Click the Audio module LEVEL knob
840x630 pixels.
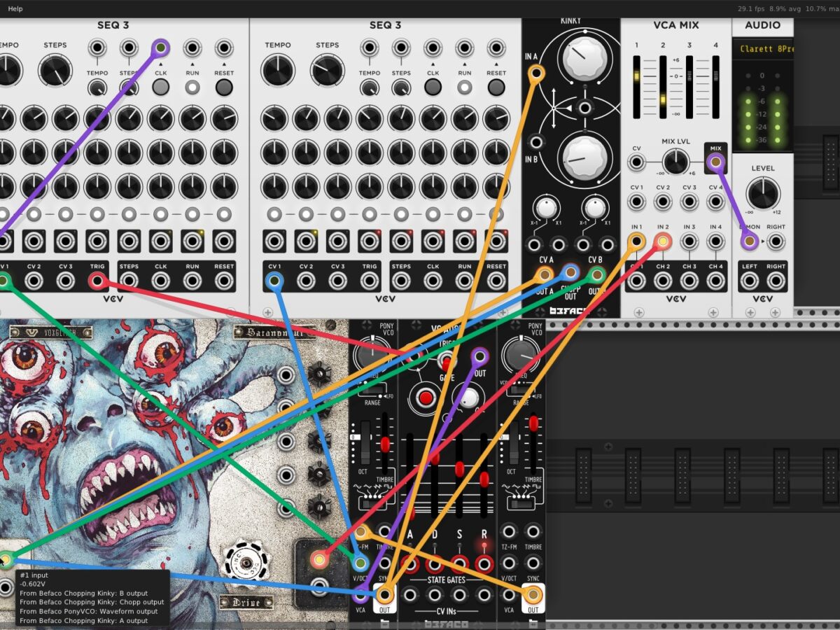(x=762, y=192)
